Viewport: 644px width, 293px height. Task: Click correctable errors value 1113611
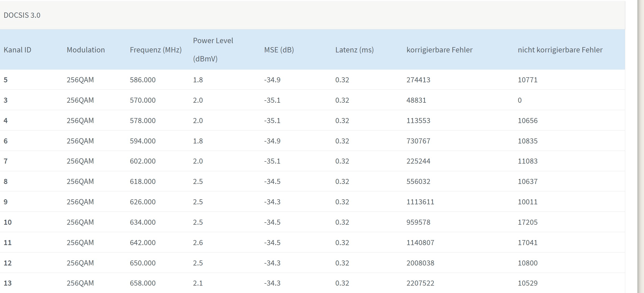click(420, 202)
